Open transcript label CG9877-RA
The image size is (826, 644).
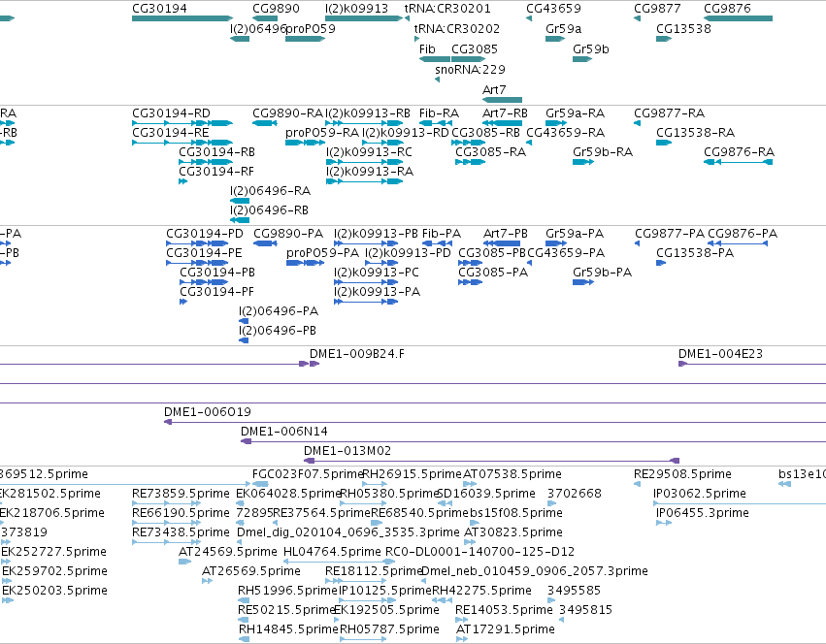point(669,113)
